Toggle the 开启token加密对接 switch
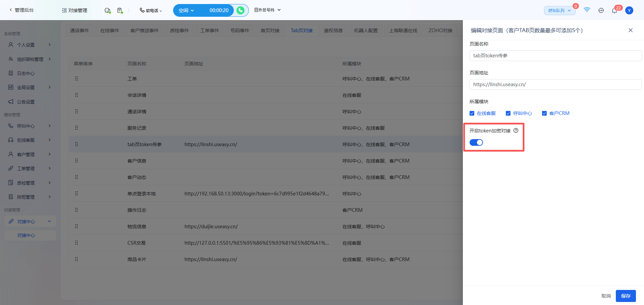 [x=476, y=142]
